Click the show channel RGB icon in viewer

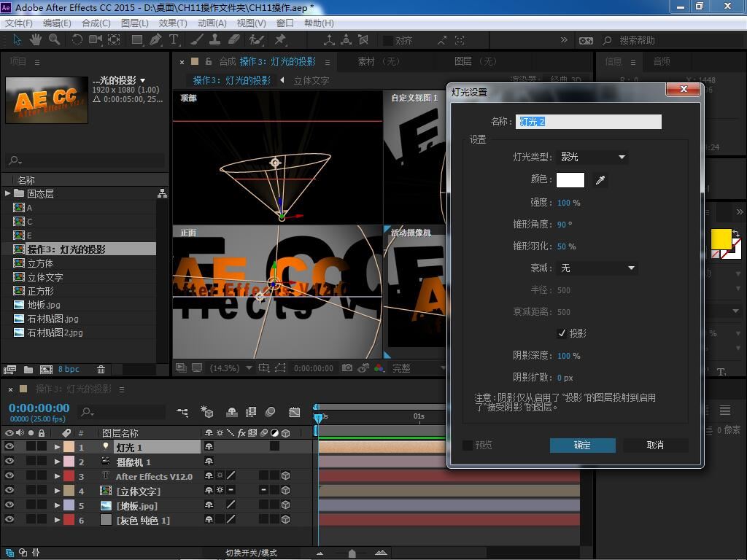tap(379, 367)
